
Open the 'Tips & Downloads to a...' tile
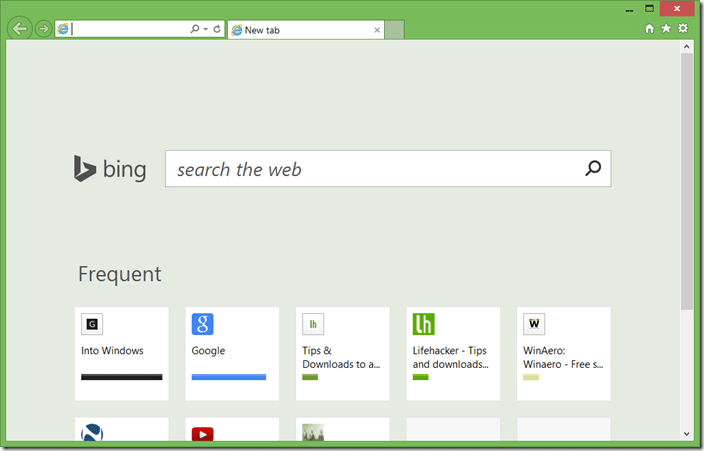[x=343, y=354]
